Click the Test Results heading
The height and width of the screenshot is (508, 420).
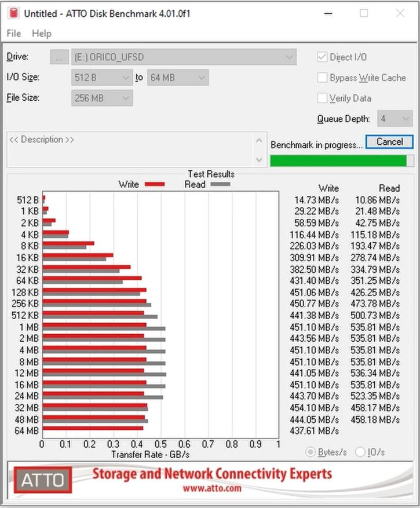211,174
